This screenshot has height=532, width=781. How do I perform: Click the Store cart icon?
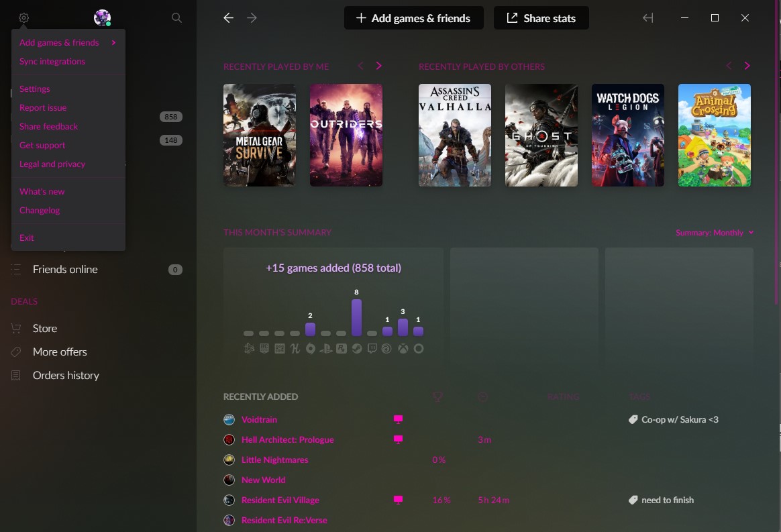click(16, 328)
